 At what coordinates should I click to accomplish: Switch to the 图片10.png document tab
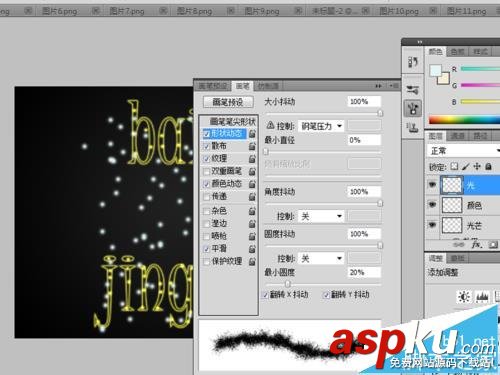tap(398, 11)
